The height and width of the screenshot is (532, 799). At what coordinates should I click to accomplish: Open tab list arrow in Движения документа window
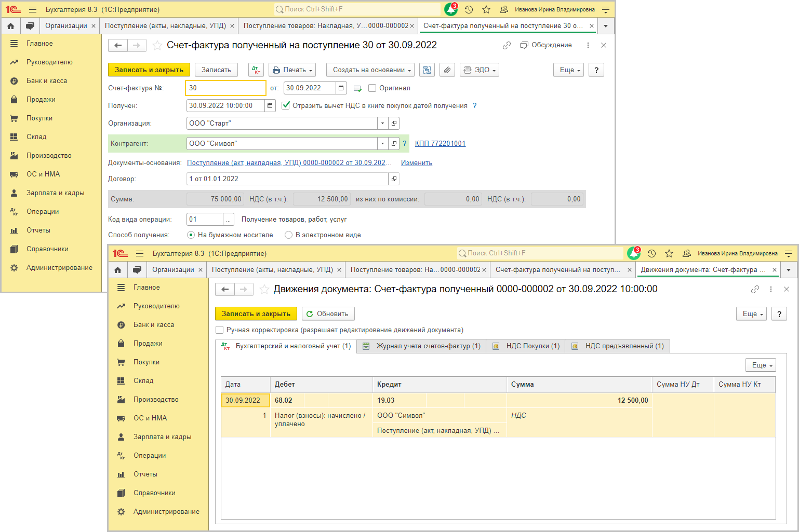[x=789, y=270]
